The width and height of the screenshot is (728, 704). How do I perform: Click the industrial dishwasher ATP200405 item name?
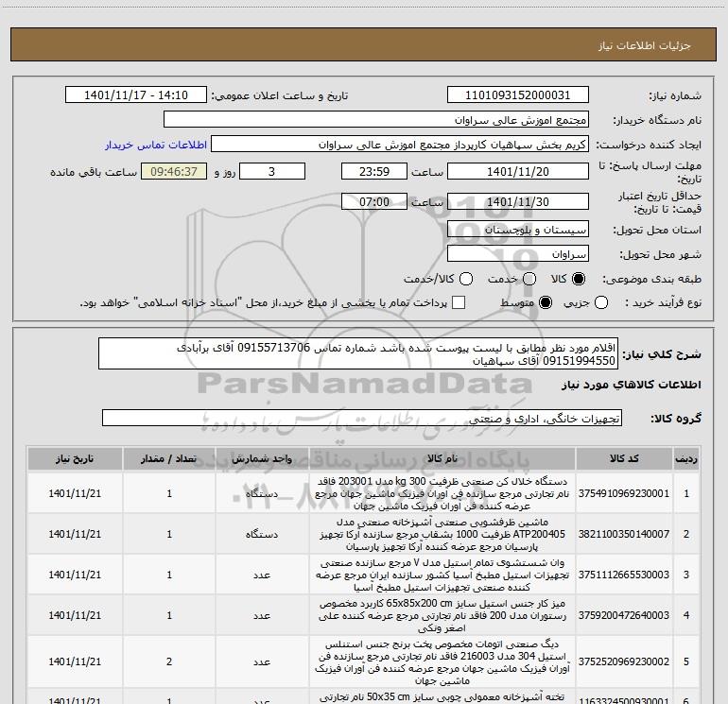pyautogui.click(x=442, y=534)
